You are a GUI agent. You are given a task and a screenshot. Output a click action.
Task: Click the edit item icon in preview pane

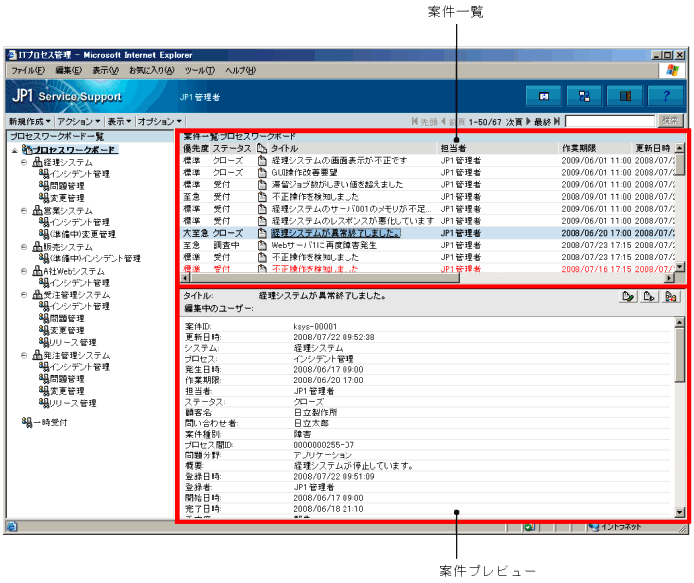tap(628, 296)
